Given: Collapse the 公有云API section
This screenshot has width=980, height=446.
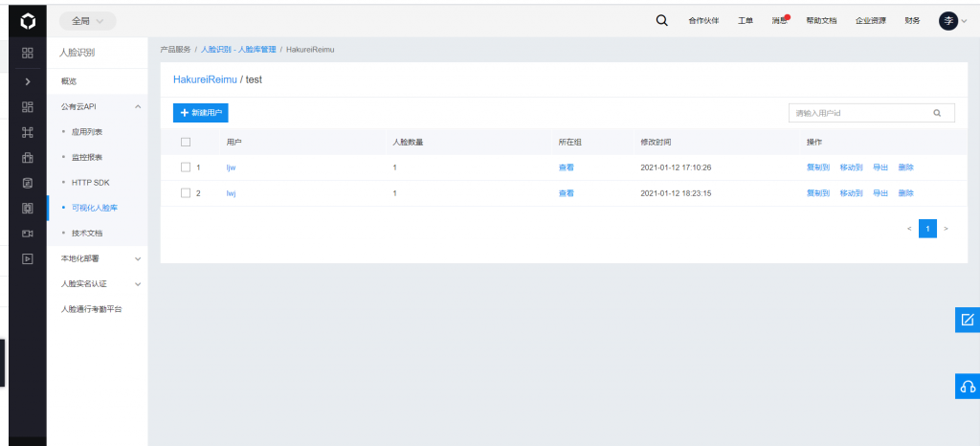Looking at the screenshot, I should 138,107.
